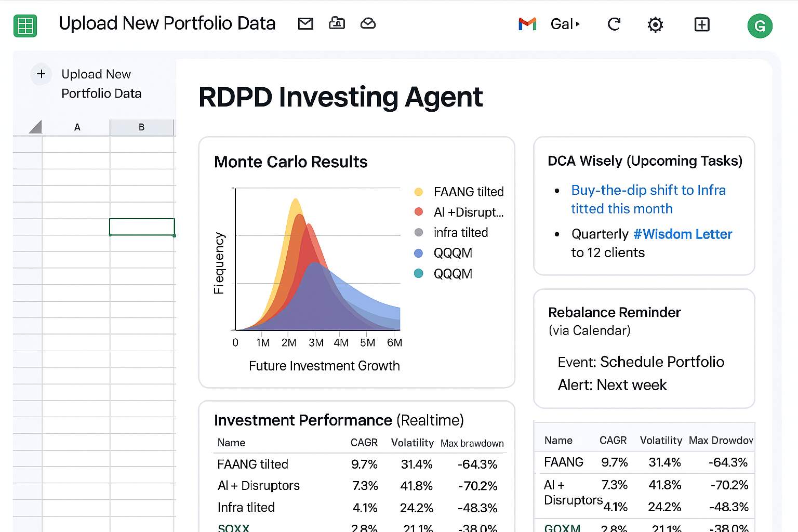798x532 pixels.
Task: Select column B header
Action: coord(141,127)
